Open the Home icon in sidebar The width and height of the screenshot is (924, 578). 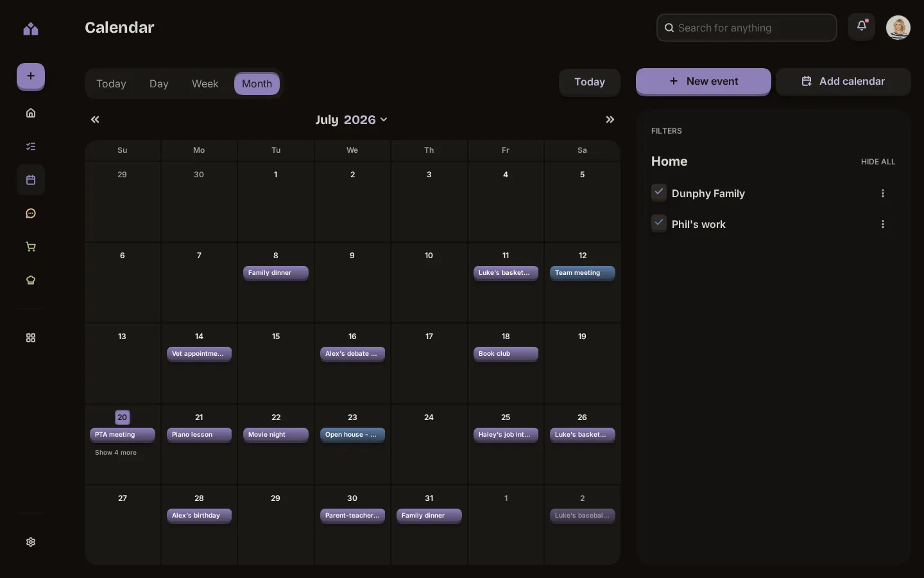tap(31, 113)
